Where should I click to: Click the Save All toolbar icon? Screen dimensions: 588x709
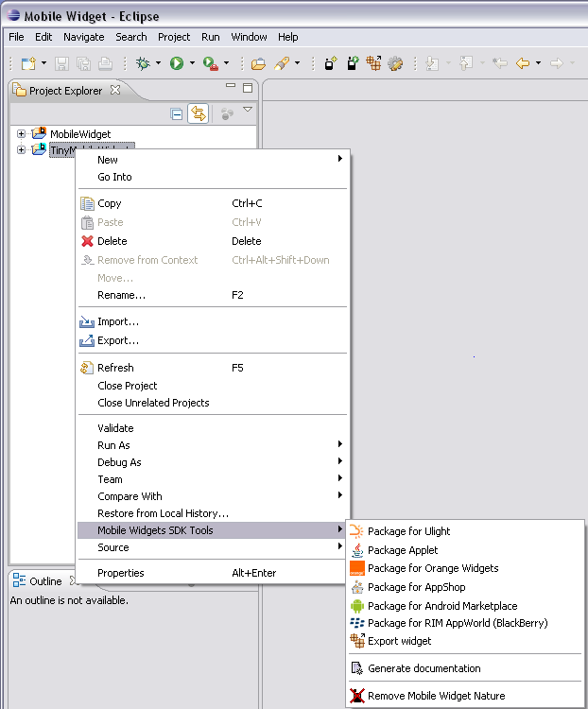pyautogui.click(x=84, y=63)
